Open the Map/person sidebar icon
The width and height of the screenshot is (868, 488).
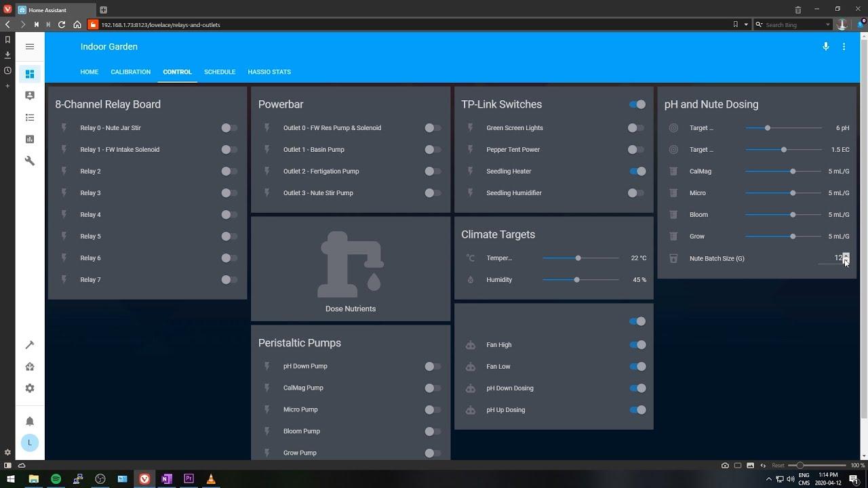tap(30, 96)
